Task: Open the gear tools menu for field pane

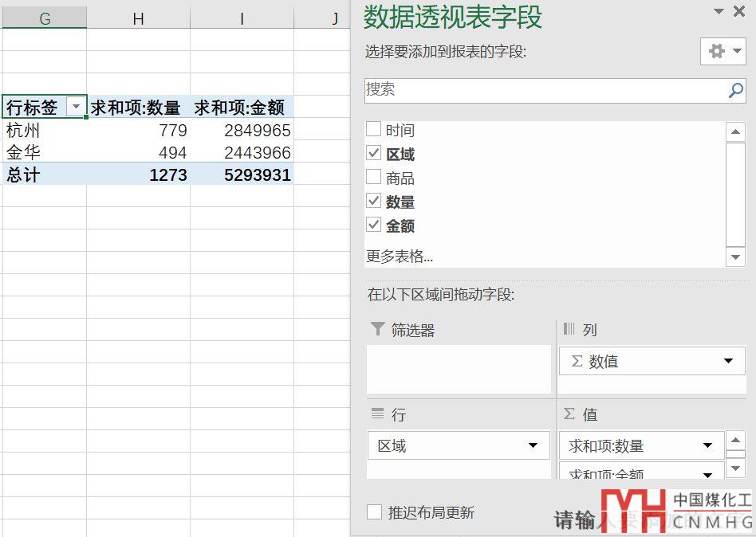Action: point(723,51)
